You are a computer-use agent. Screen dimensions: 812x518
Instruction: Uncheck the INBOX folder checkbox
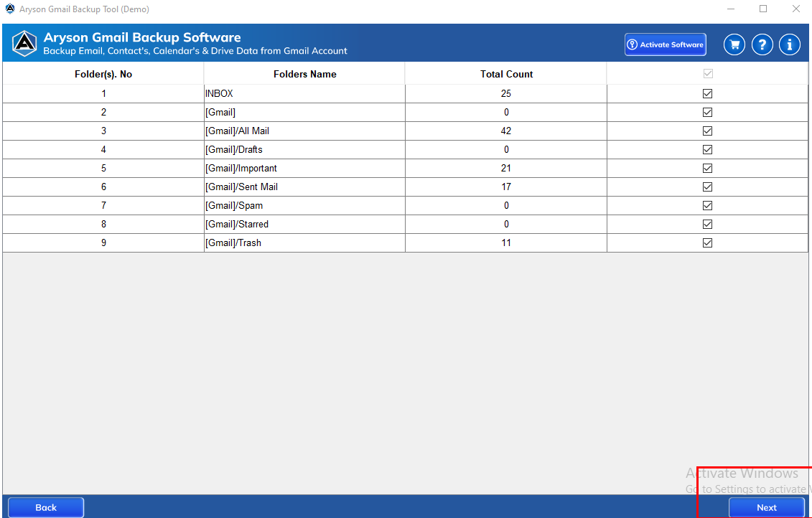pos(707,94)
